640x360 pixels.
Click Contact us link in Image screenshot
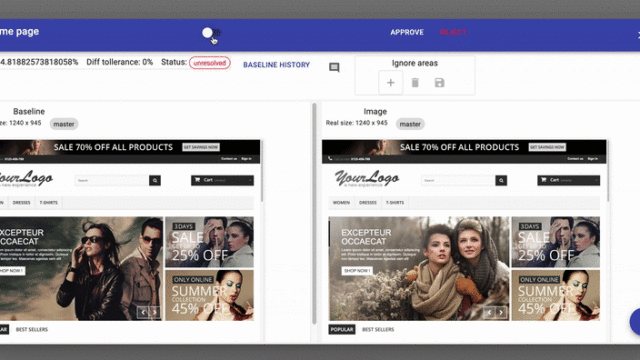coord(575,159)
